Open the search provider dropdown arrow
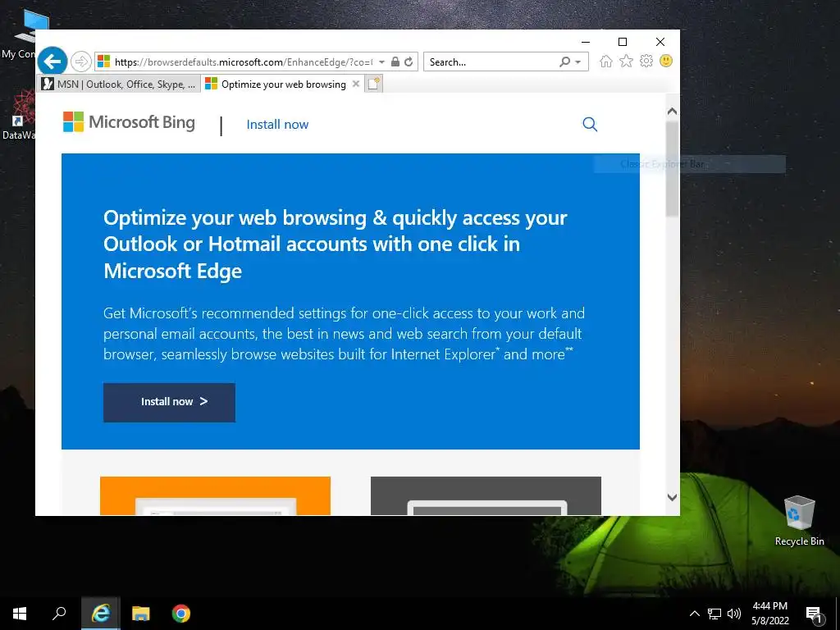This screenshot has width=840, height=630. pos(578,62)
